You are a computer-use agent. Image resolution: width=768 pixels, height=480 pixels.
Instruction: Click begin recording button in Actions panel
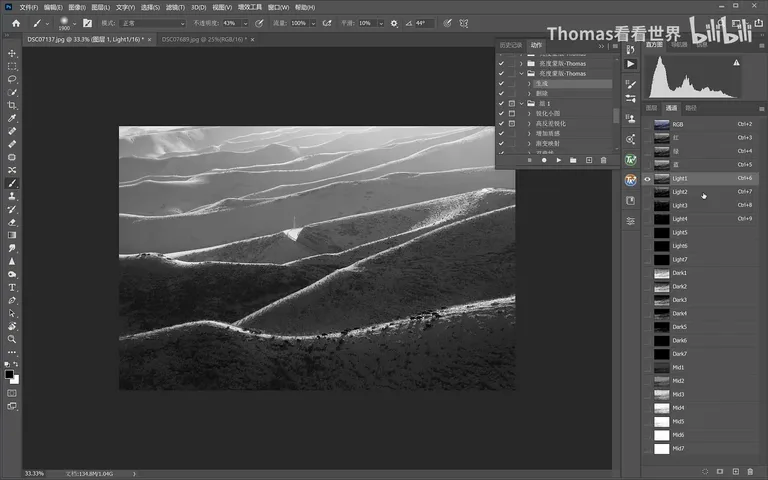point(544,160)
